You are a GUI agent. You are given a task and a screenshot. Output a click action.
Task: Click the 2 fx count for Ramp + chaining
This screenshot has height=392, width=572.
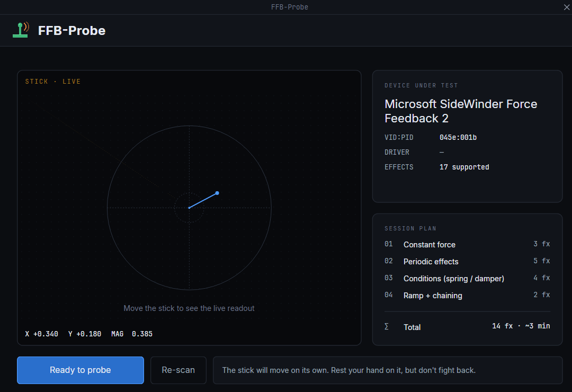[541, 295]
